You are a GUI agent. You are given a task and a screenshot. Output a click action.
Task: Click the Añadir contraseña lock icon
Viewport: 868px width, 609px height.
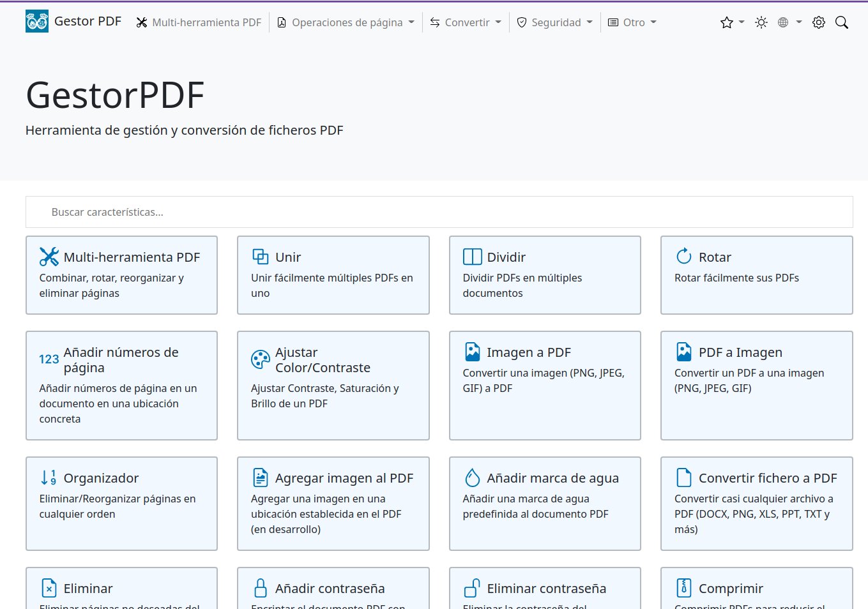(x=261, y=588)
